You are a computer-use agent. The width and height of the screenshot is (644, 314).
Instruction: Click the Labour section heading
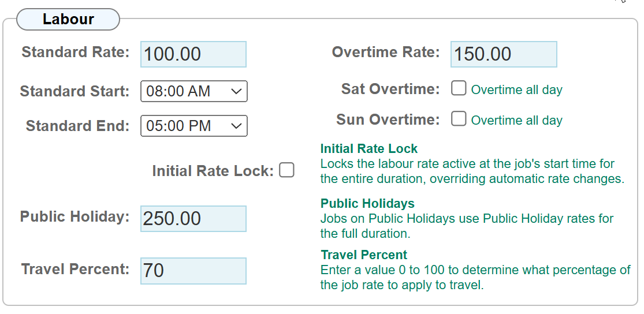(x=68, y=20)
